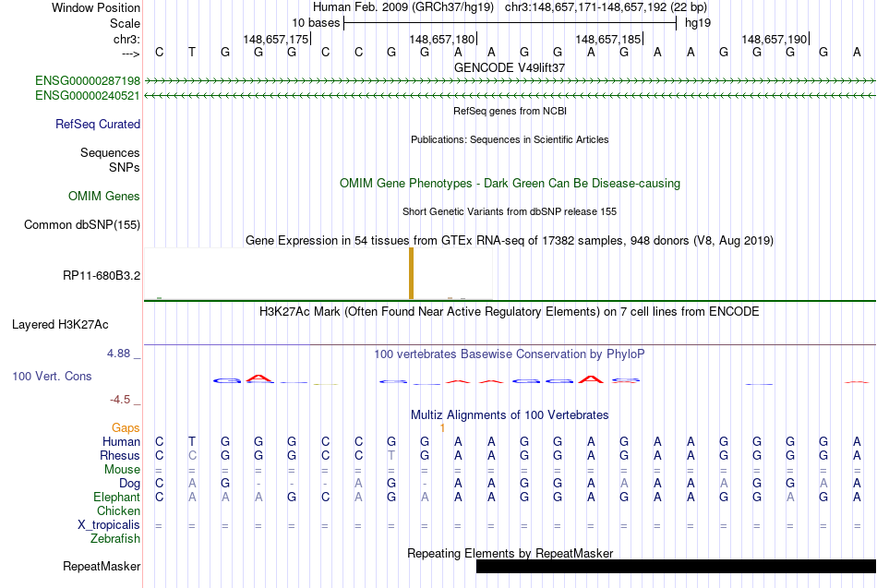Screen dimensions: 877x588
Task: Open the OMIM Genes track label
Action: tap(104, 197)
